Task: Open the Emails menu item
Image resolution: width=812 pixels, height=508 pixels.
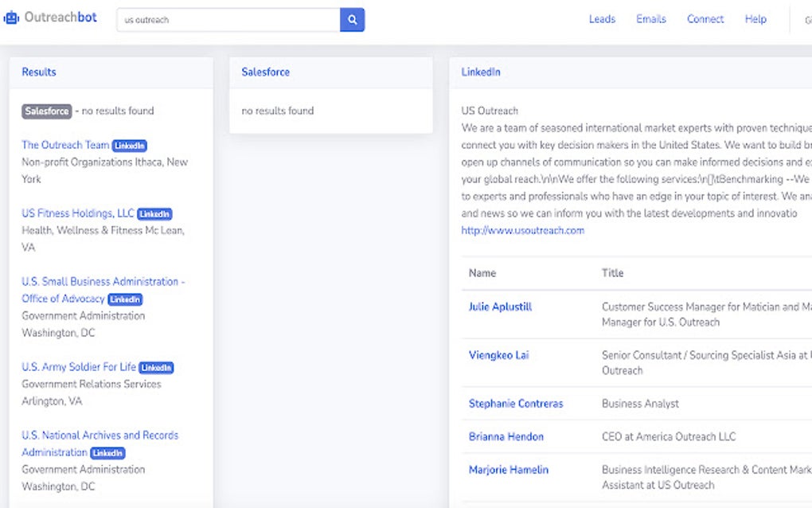Action: (651, 19)
